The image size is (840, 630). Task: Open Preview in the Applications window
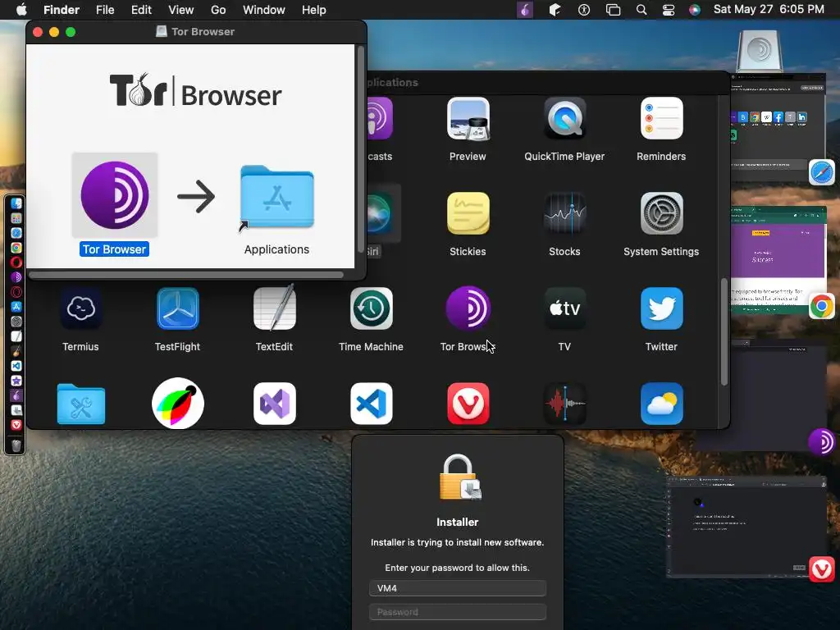[468, 119]
